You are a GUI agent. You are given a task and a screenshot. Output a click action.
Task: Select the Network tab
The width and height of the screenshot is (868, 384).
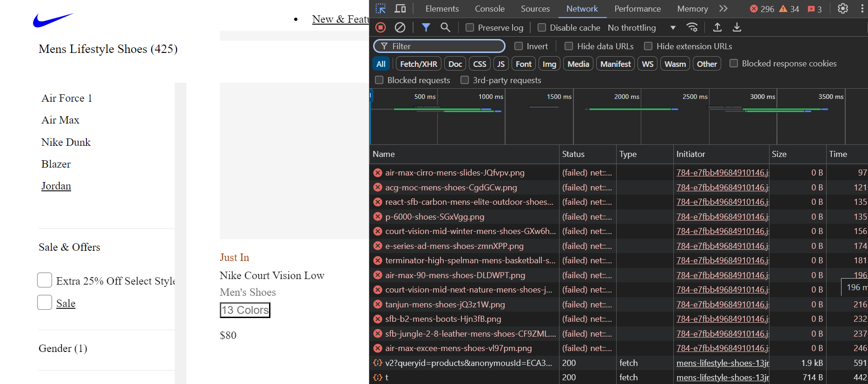point(582,9)
